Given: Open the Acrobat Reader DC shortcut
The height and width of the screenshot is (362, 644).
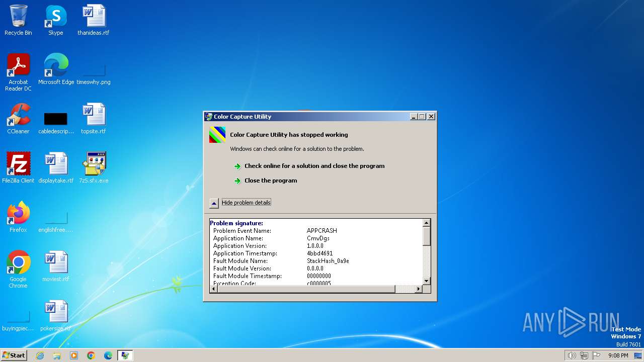Looking at the screenshot, I should tap(18, 72).
